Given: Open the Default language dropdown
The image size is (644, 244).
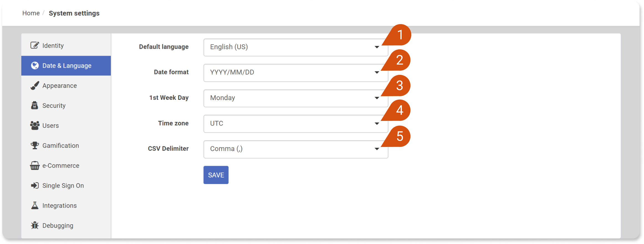Looking at the screenshot, I should click(296, 47).
